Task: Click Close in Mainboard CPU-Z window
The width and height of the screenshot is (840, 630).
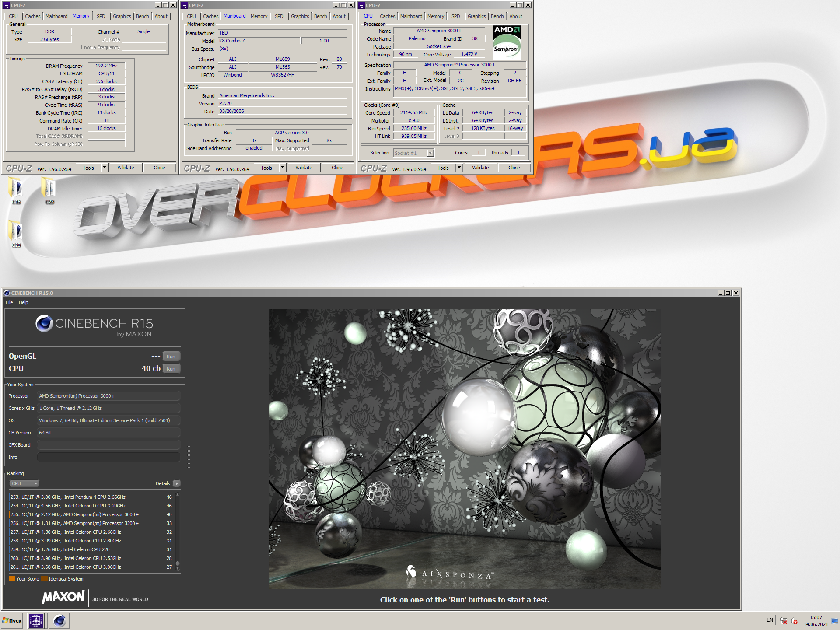Action: pos(337,168)
